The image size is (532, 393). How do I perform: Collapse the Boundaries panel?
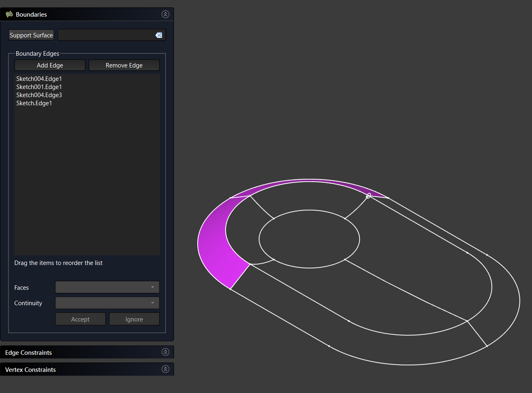click(165, 14)
